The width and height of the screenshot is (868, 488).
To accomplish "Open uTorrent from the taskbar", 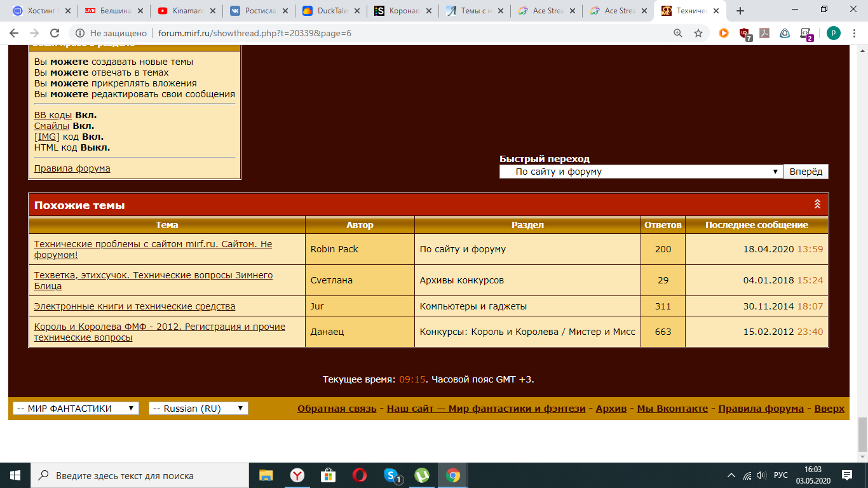I will (x=421, y=475).
